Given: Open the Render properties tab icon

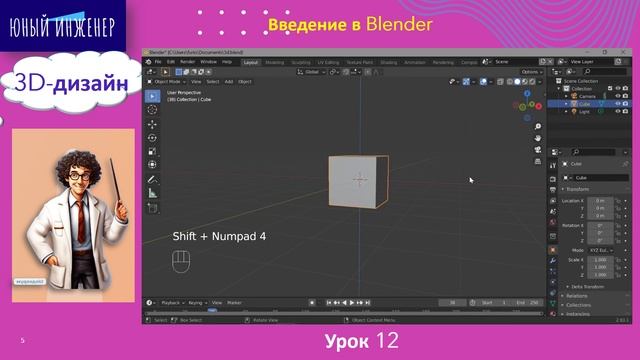Looking at the screenshot, I should coord(553,179).
